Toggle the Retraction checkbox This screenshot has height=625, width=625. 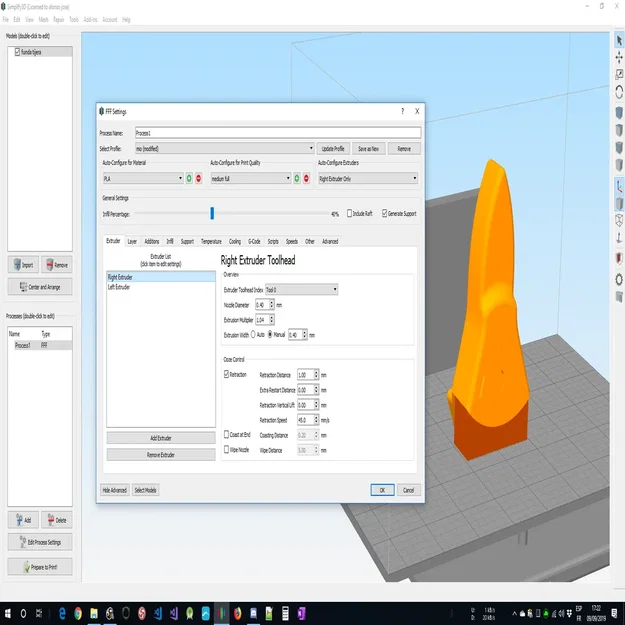(226, 374)
